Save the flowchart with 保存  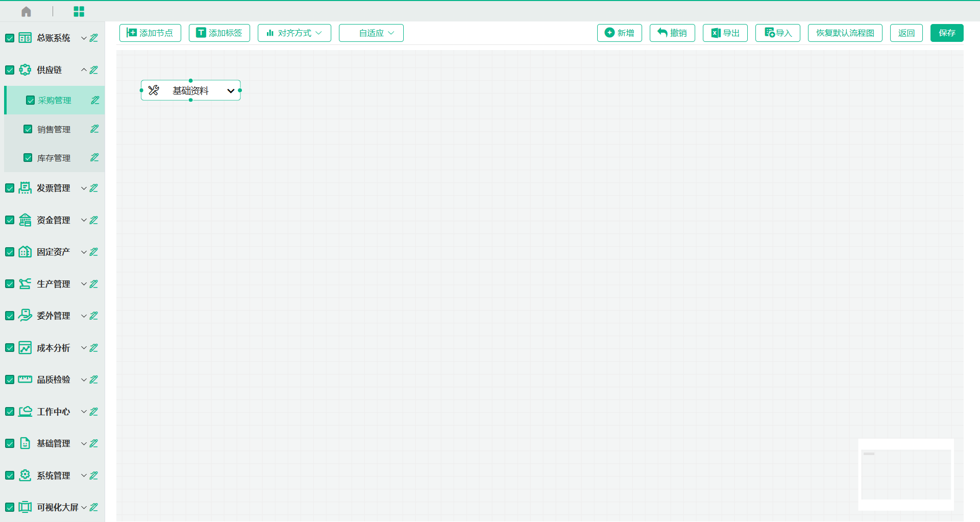(x=947, y=33)
